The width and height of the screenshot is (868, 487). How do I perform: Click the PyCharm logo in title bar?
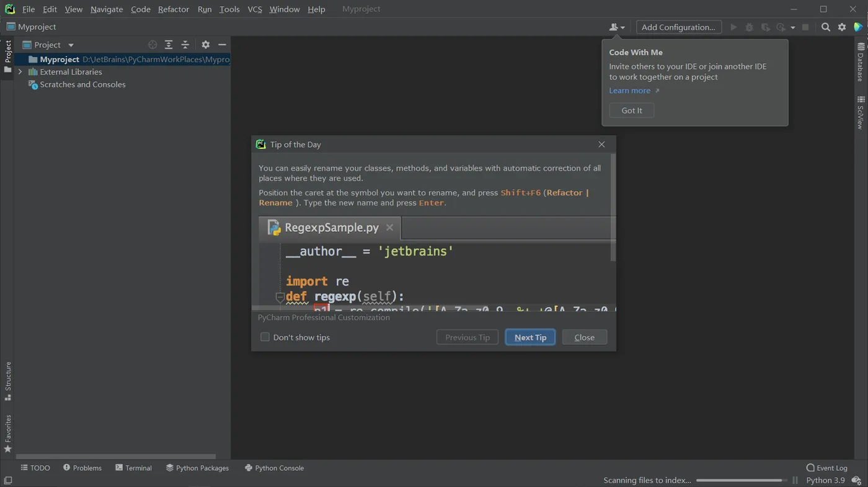click(x=10, y=9)
